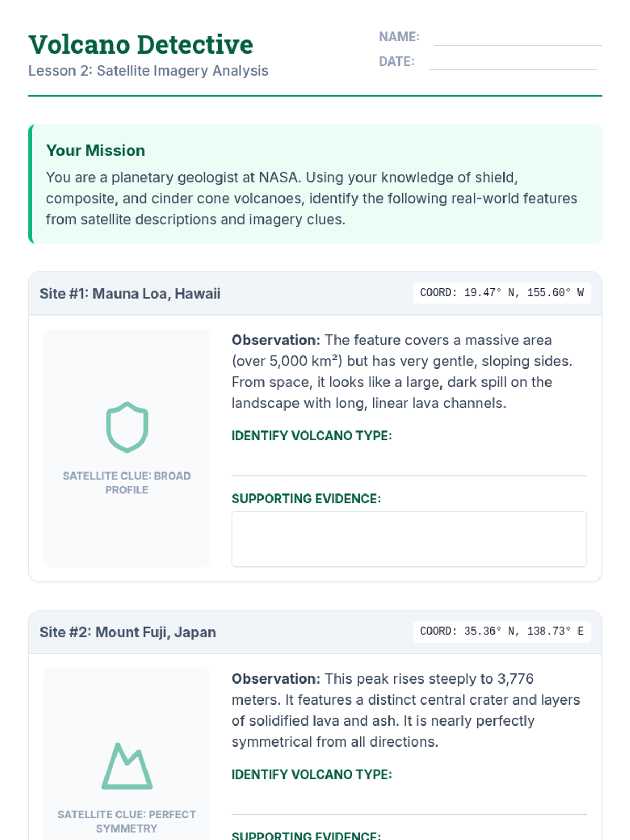630x840 pixels.
Task: Click the Satellite Clue: Perfect Symmetry caption
Action: (x=127, y=821)
